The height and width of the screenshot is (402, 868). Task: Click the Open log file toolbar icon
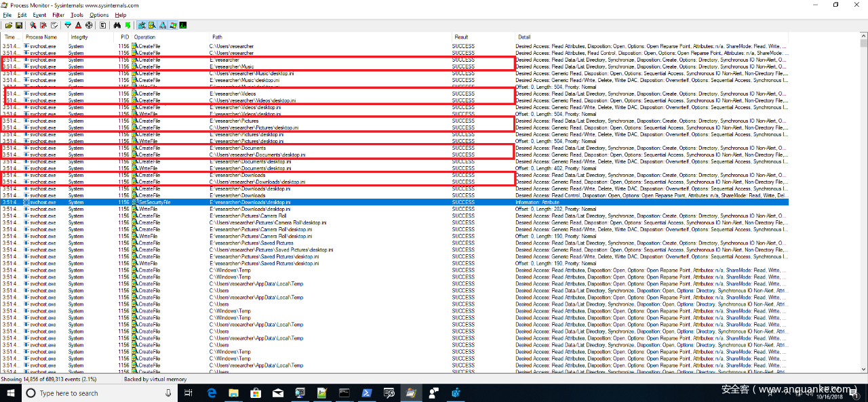click(9, 25)
